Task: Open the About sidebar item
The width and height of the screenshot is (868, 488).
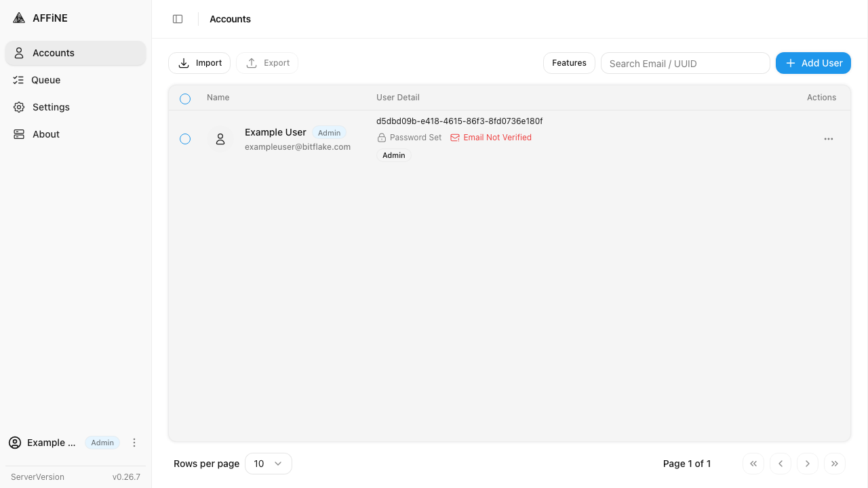Action: 75,134
